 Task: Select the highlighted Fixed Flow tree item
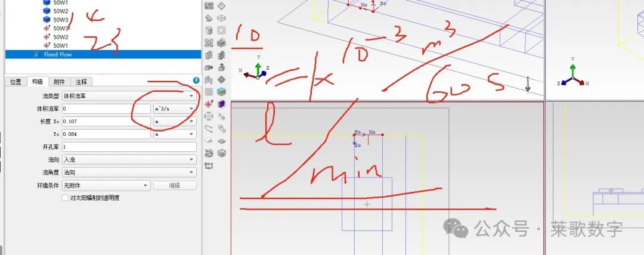(103, 54)
